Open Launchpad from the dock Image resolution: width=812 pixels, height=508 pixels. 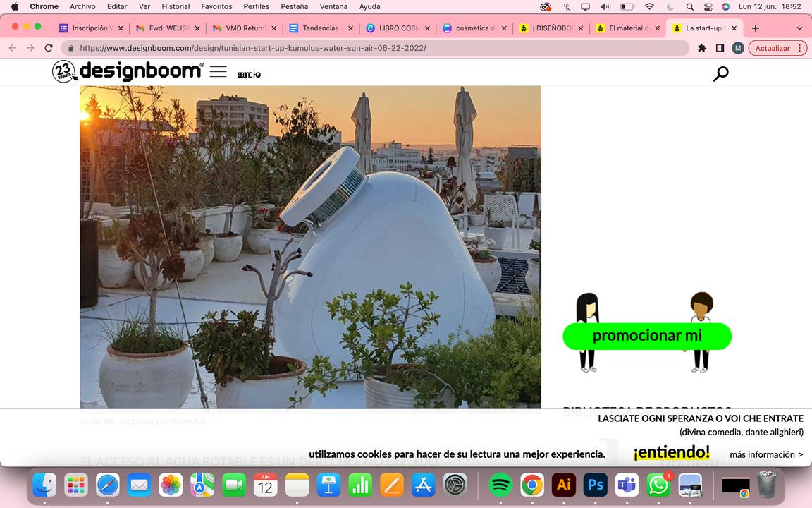pyautogui.click(x=76, y=485)
